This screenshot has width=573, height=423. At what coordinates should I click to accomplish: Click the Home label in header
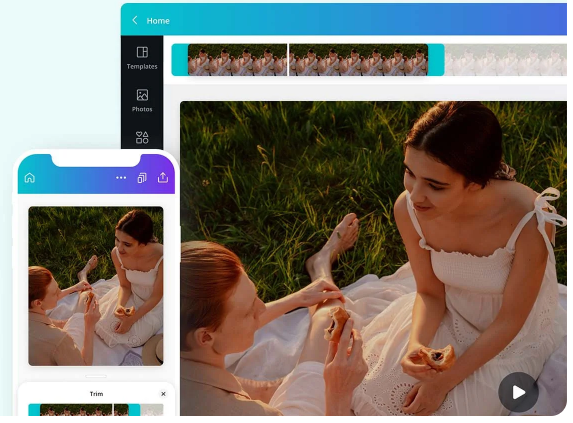click(158, 21)
